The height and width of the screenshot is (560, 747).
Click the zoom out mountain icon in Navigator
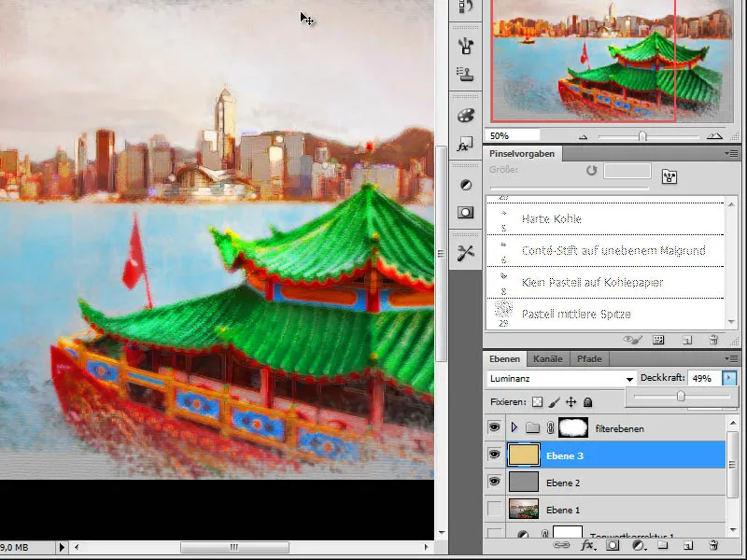583,137
